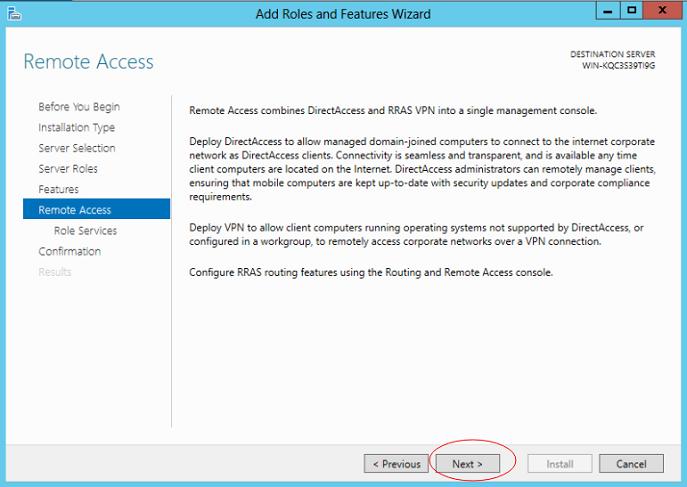Cancel the wizard
Image resolution: width=687 pixels, height=487 pixels.
point(631,464)
